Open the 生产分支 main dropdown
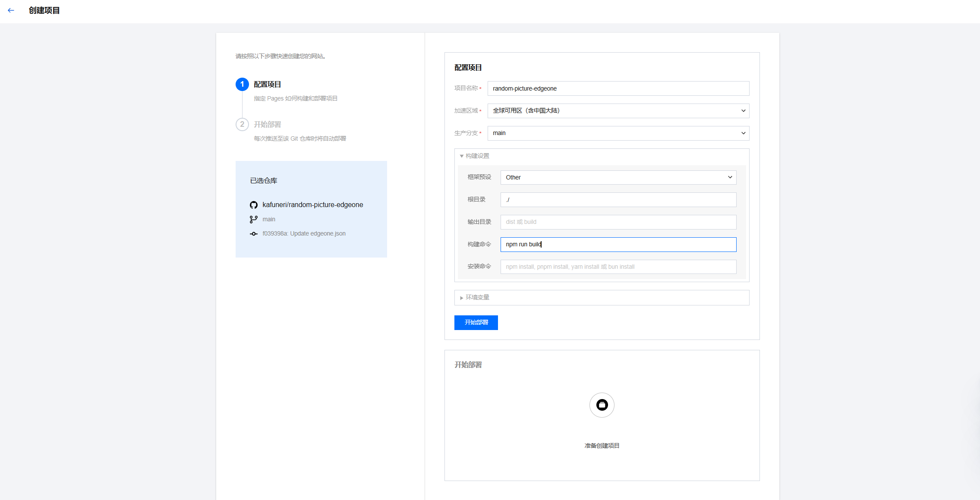This screenshot has height=500, width=980. click(618, 133)
